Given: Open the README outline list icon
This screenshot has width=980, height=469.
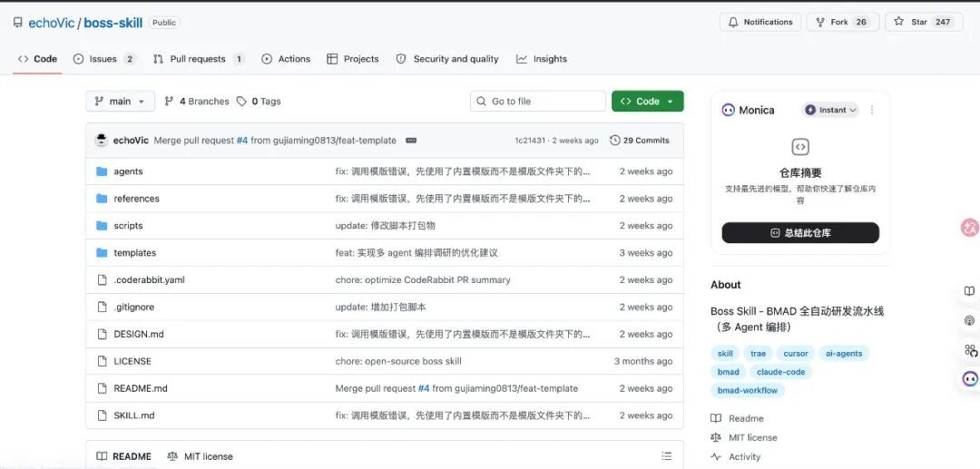Looking at the screenshot, I should (x=667, y=456).
